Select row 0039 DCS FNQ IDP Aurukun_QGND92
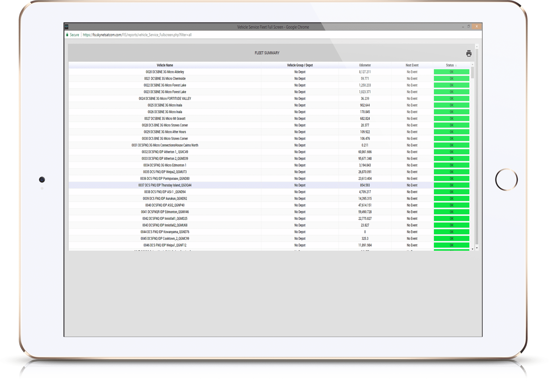This screenshot has width=549, height=392. [x=269, y=199]
